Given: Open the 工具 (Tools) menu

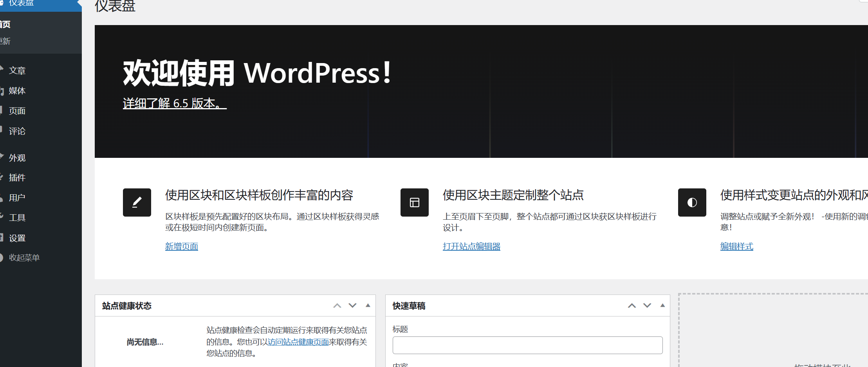Looking at the screenshot, I should 17,218.
